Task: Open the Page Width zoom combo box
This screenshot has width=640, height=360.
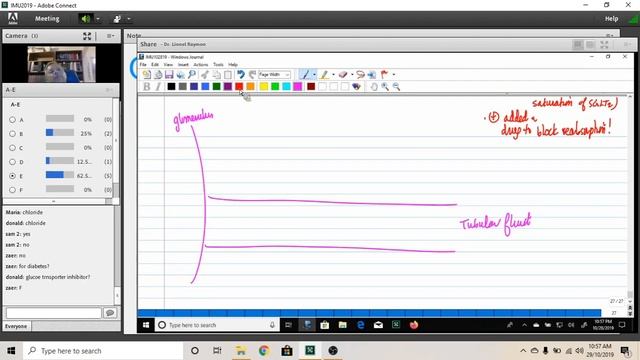Action: click(x=274, y=74)
